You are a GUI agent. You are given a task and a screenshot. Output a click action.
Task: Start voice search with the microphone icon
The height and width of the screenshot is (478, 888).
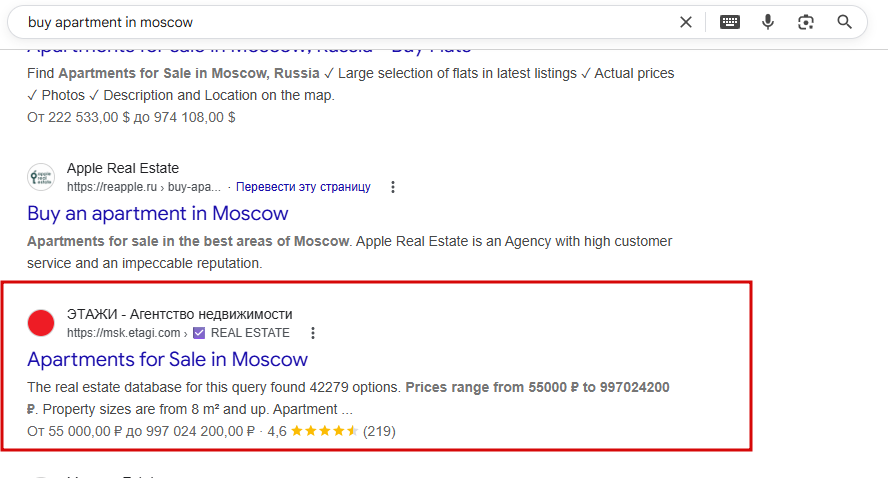tap(768, 22)
